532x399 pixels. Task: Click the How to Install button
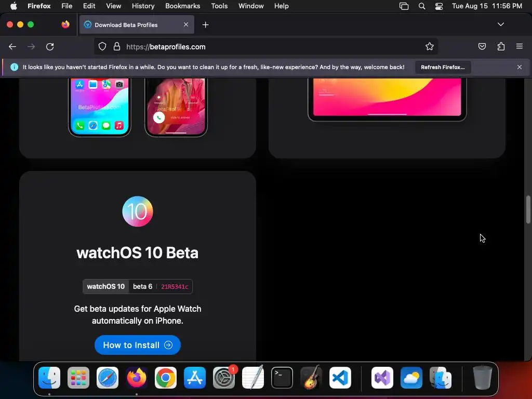[137, 345]
